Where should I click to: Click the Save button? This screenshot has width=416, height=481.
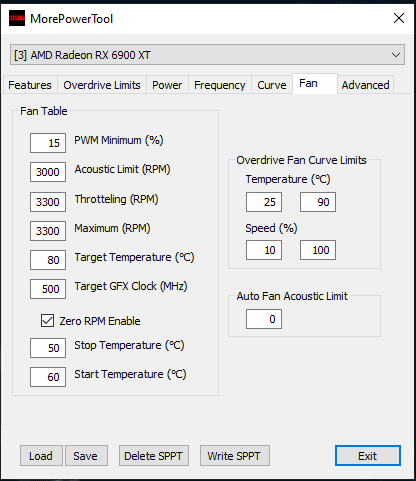(x=86, y=456)
